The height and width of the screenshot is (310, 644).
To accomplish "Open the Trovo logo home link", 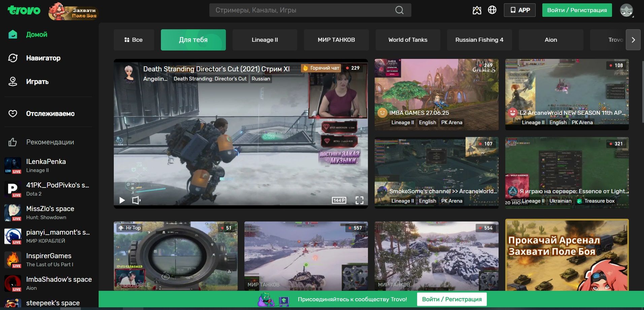I will (x=24, y=10).
